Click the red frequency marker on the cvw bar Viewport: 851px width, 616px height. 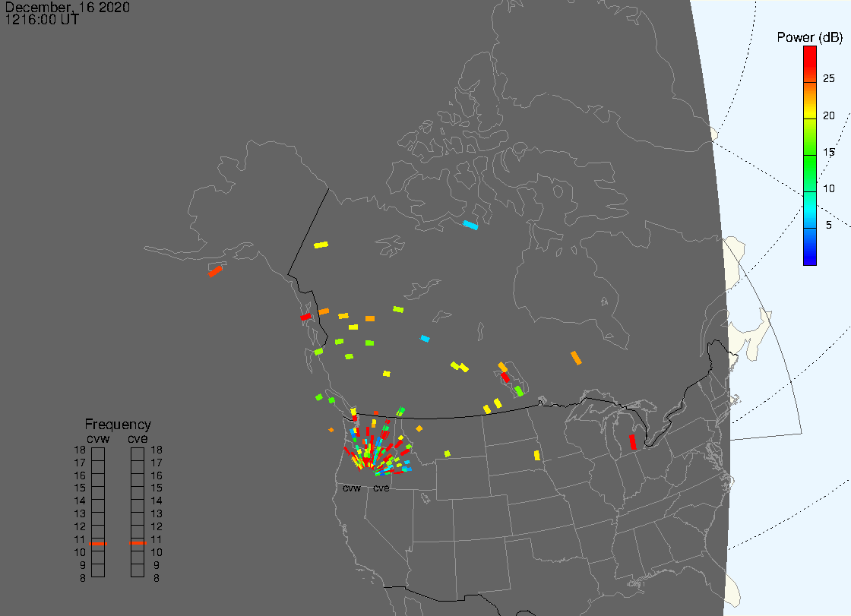tap(98, 543)
